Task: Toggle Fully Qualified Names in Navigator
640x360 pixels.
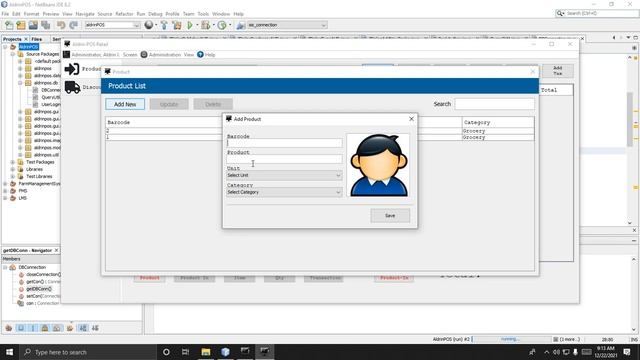Action: coord(70,328)
